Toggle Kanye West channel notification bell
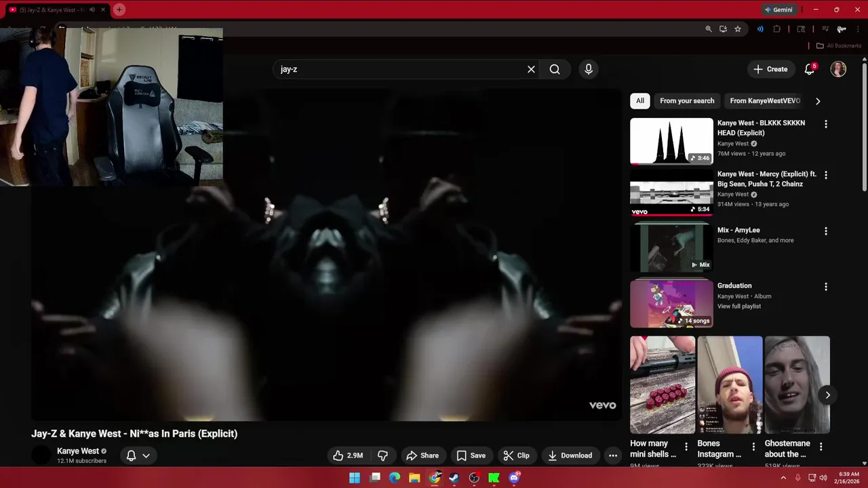 click(x=131, y=455)
